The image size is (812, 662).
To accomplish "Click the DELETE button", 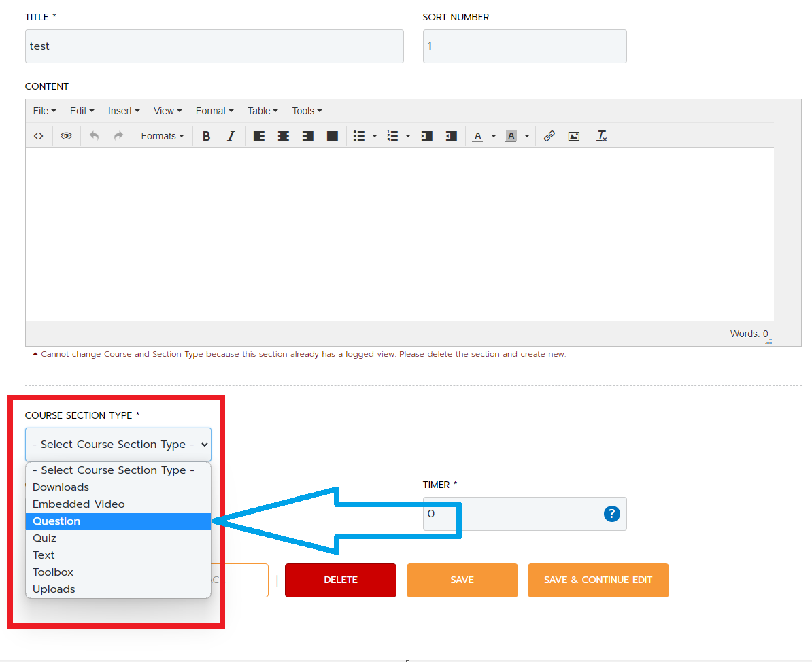I will click(340, 580).
